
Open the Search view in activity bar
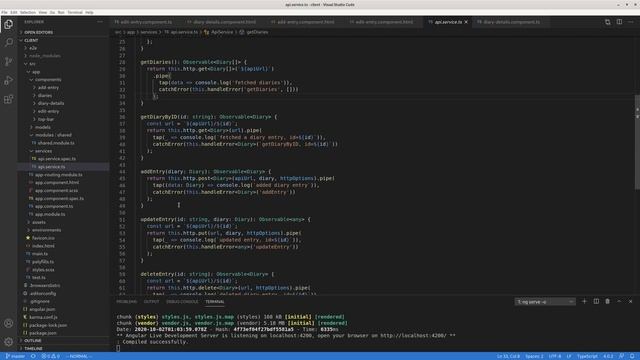[x=9, y=42]
